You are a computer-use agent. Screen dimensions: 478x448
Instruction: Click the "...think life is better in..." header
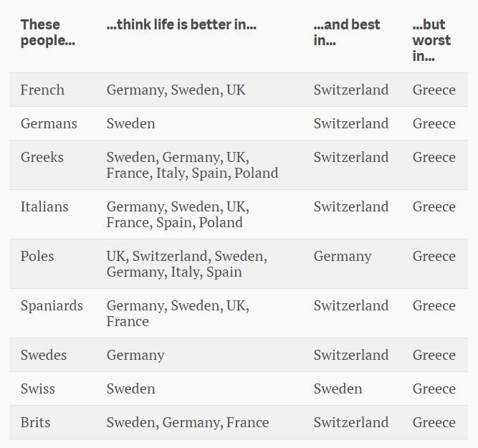point(181,25)
